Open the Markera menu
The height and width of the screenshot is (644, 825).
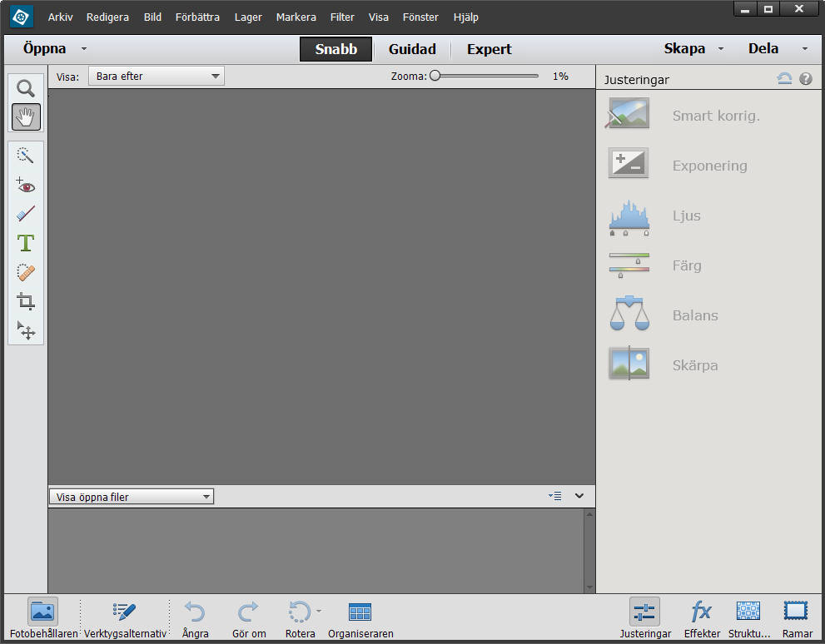coord(296,17)
